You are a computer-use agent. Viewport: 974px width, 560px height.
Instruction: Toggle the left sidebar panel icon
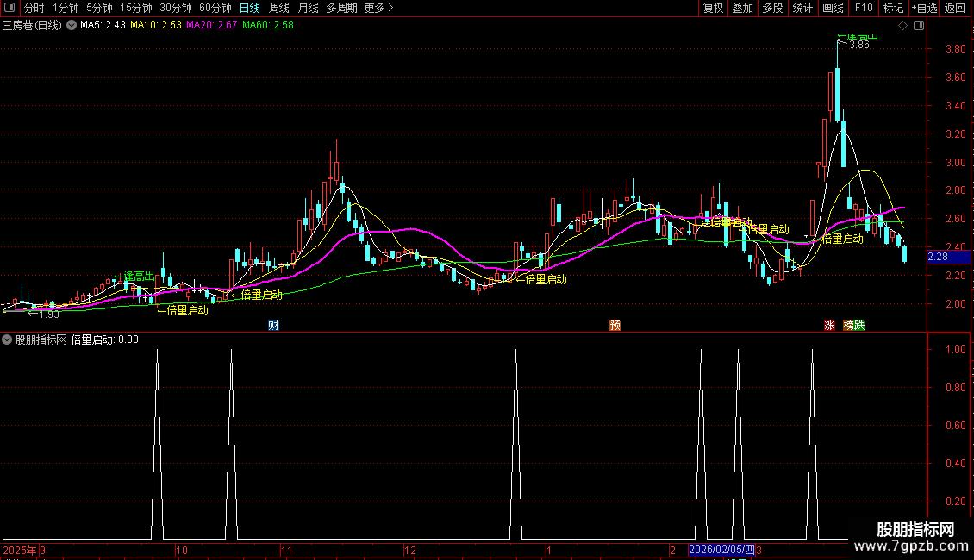point(10,8)
